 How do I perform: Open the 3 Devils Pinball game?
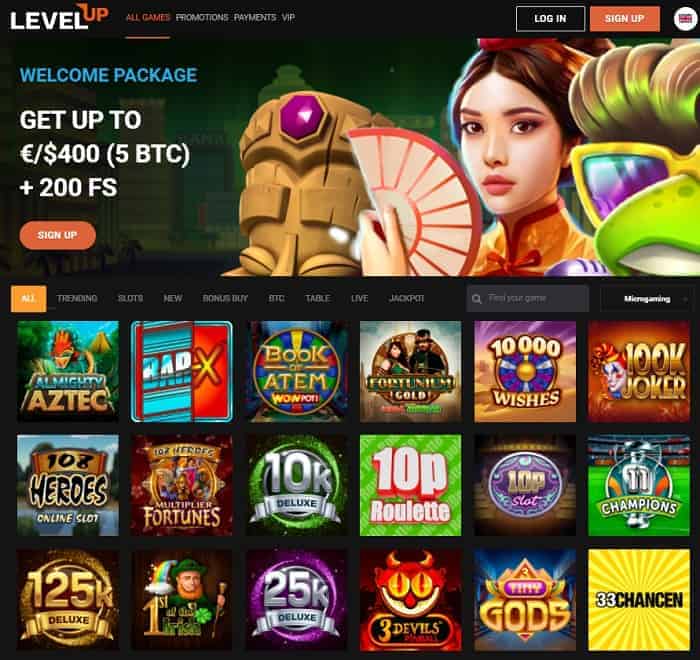(x=410, y=600)
